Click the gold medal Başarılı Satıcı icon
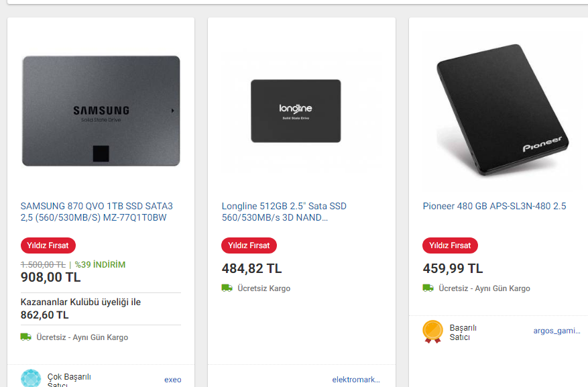 point(432,331)
